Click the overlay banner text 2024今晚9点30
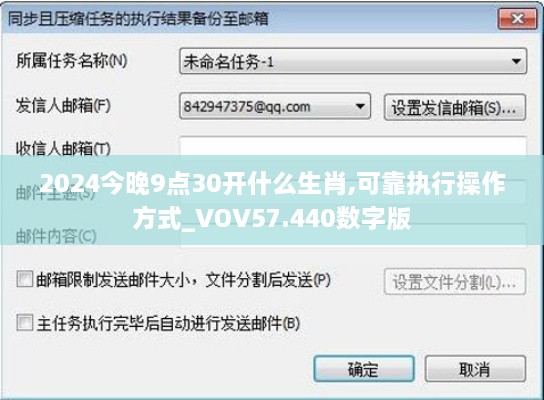Image resolution: width=544 pixels, height=400 pixels. 130,183
